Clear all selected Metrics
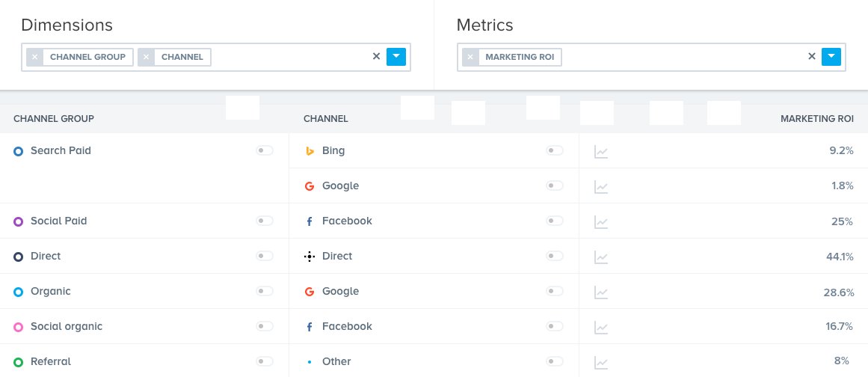The image size is (868, 377). (x=812, y=56)
